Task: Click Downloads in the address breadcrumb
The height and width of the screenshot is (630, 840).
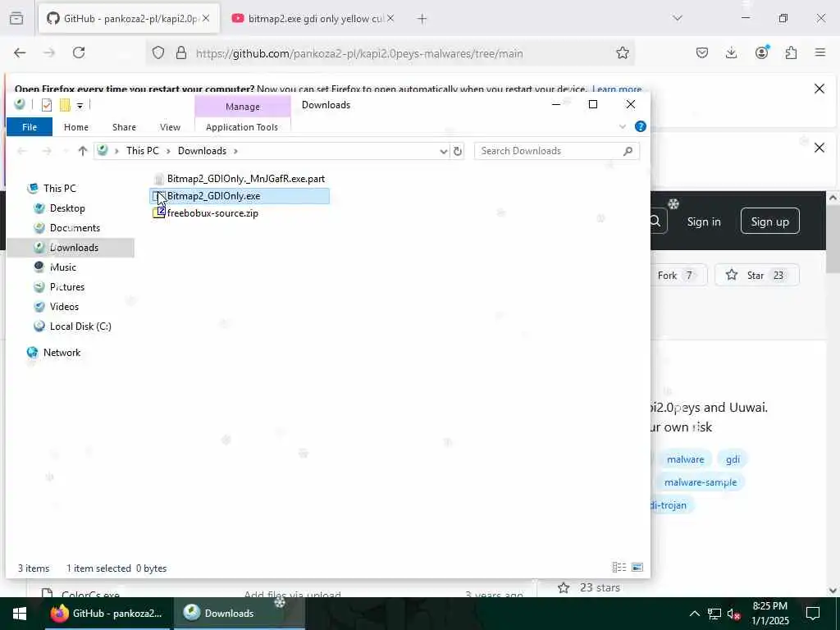Action: pos(202,151)
